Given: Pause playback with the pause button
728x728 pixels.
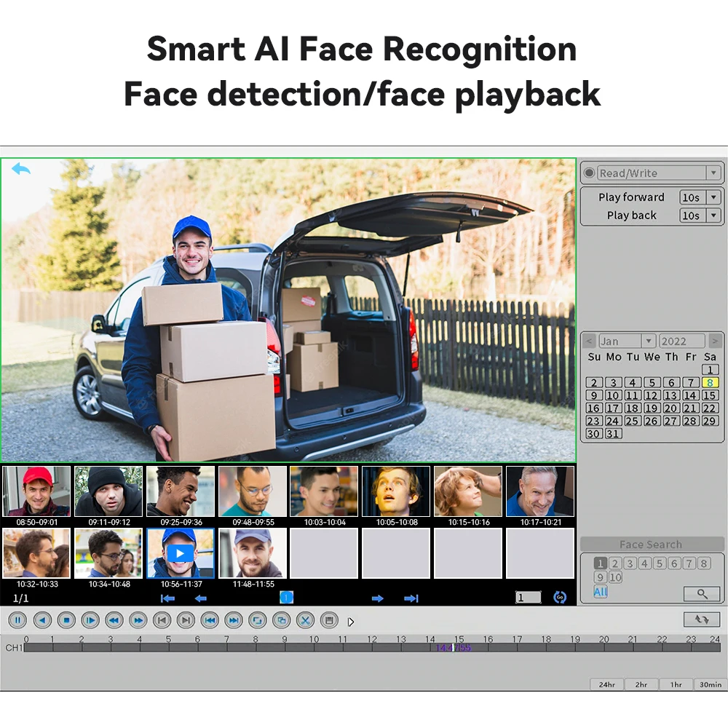Looking at the screenshot, I should click(17, 620).
